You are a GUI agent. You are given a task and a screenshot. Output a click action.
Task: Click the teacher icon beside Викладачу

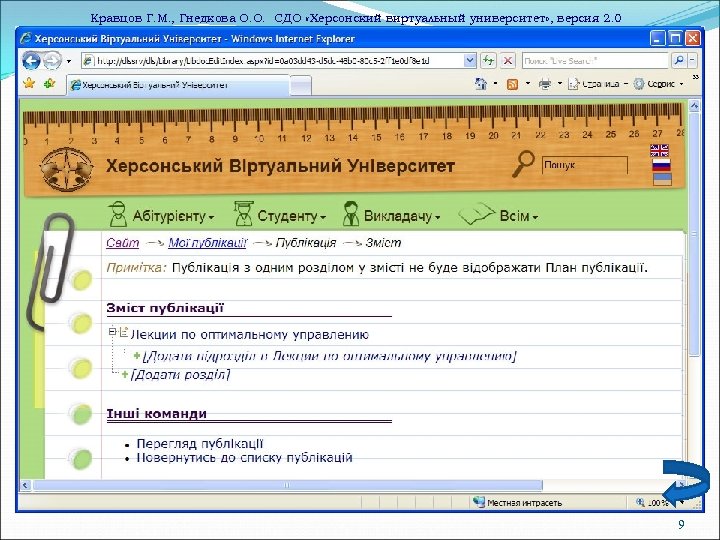(351, 214)
